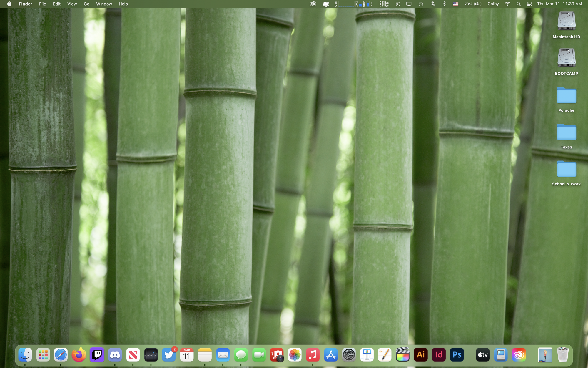Open the Trash in the Dock
Screen dimensions: 588x368
point(563,355)
